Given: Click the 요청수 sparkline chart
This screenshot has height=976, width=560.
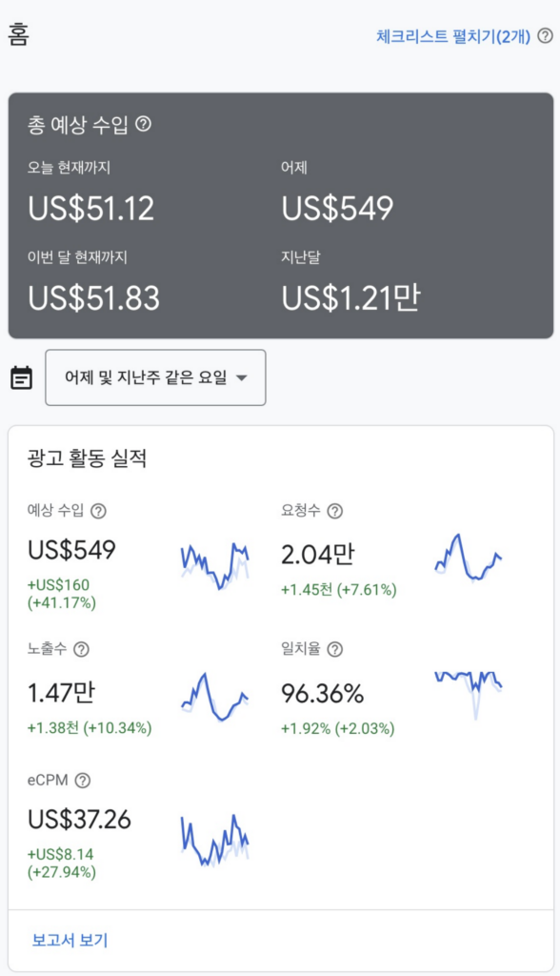Looking at the screenshot, I should pos(469,557).
